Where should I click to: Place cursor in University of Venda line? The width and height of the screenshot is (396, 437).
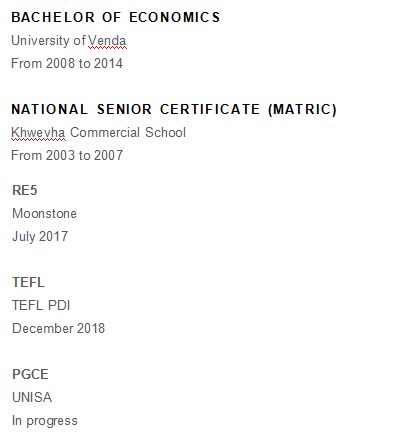pyautogui.click(x=69, y=41)
